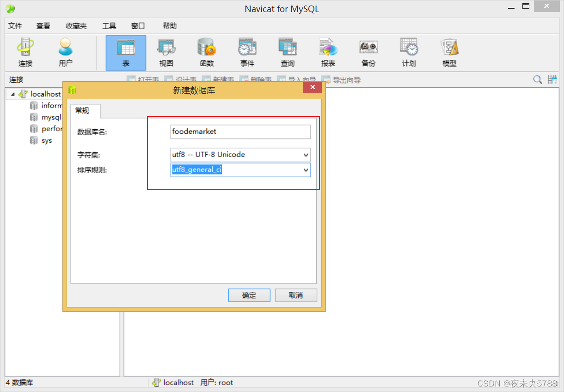The image size is (564, 392).
Task: Click the '排序规则:' label
Action: tap(92, 170)
